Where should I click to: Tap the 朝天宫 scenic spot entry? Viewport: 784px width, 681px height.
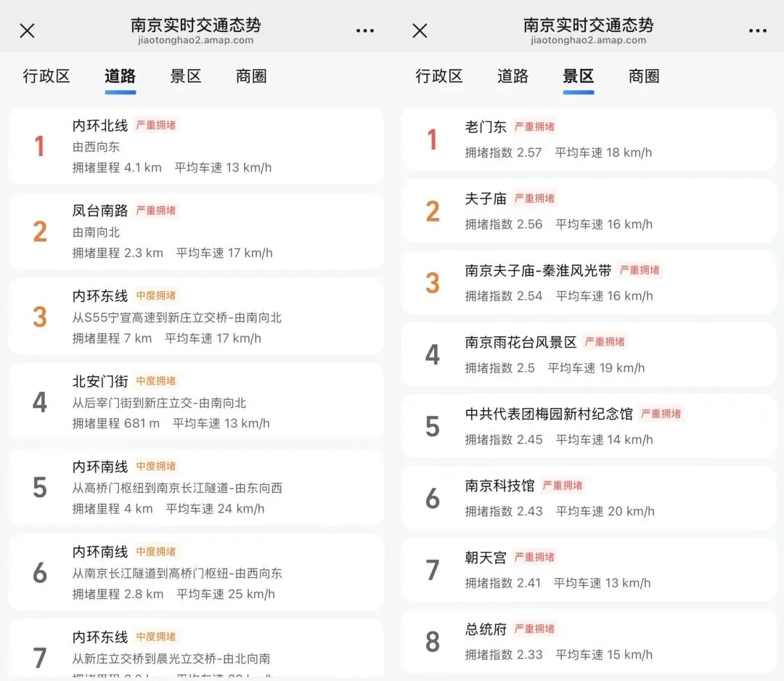click(x=588, y=569)
